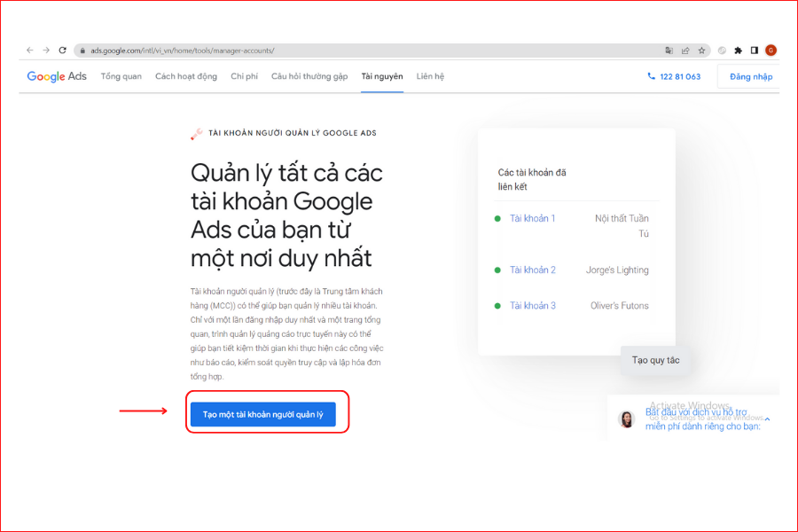Image resolution: width=798 pixels, height=532 pixels.
Task: Open the Liên hệ menu item
Action: pos(430,76)
